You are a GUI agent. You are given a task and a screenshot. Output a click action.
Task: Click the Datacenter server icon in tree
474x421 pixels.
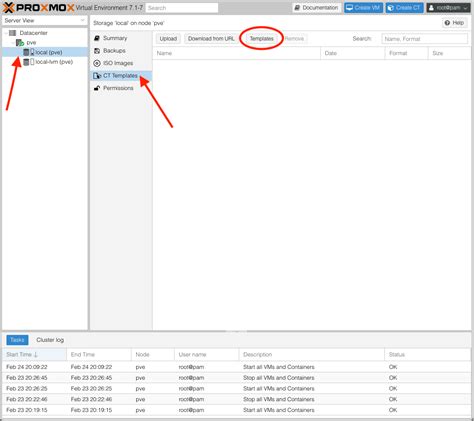click(12, 33)
